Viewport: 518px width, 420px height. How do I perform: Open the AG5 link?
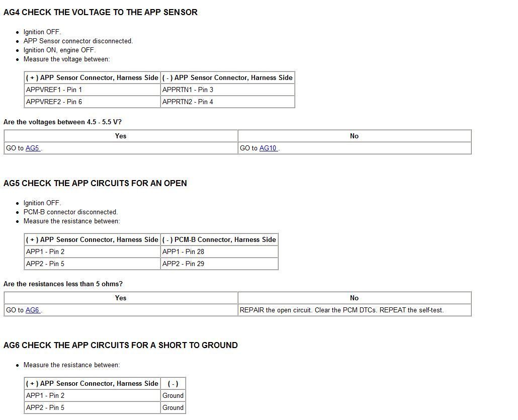point(32,148)
